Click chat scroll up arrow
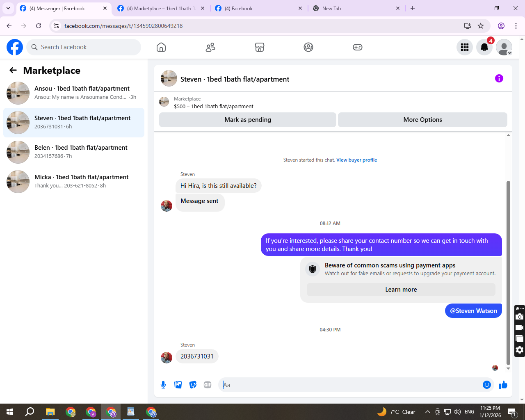The height and width of the screenshot is (420, 525). 508,135
